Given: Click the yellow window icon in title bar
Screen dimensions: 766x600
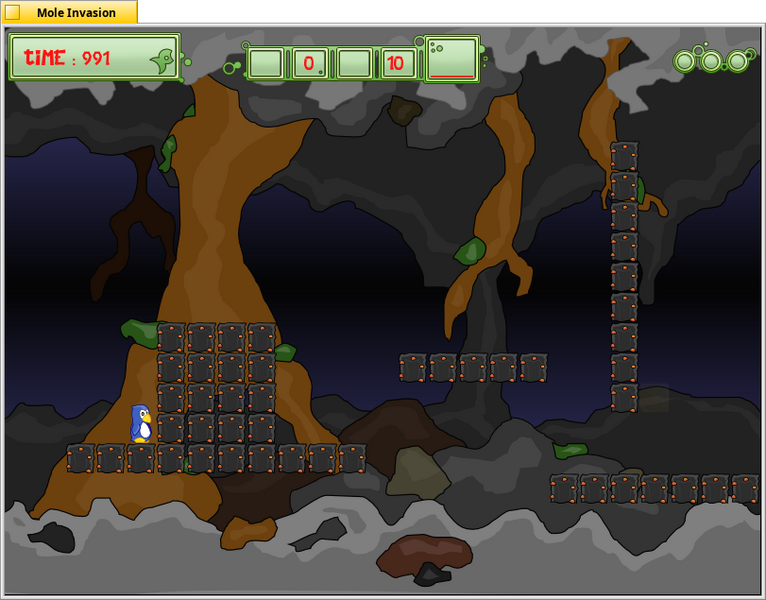Looking at the screenshot, I should (x=13, y=13).
